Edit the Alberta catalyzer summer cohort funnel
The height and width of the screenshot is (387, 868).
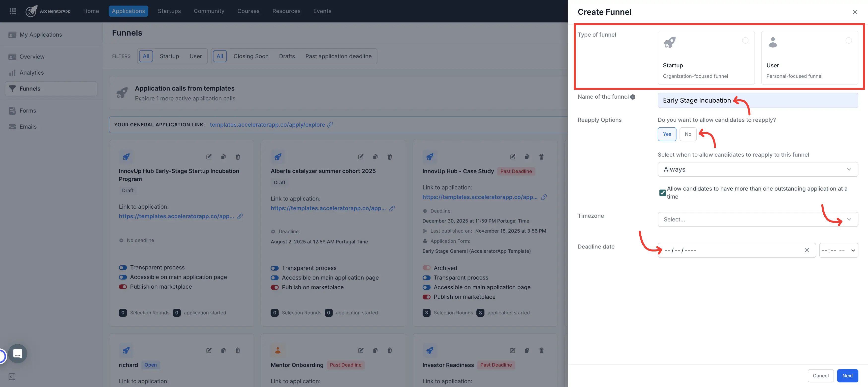361,157
